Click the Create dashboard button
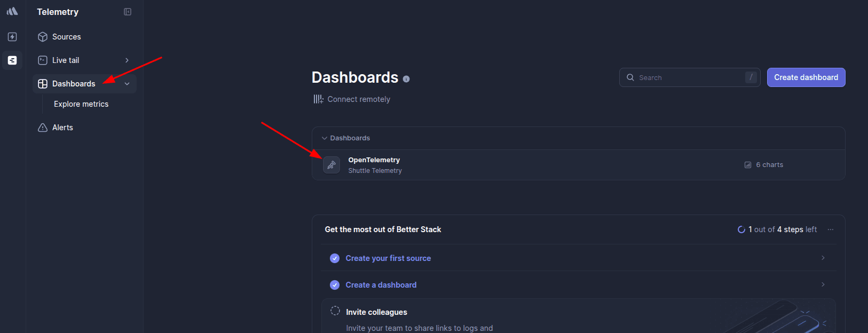This screenshot has width=868, height=333. pyautogui.click(x=806, y=77)
